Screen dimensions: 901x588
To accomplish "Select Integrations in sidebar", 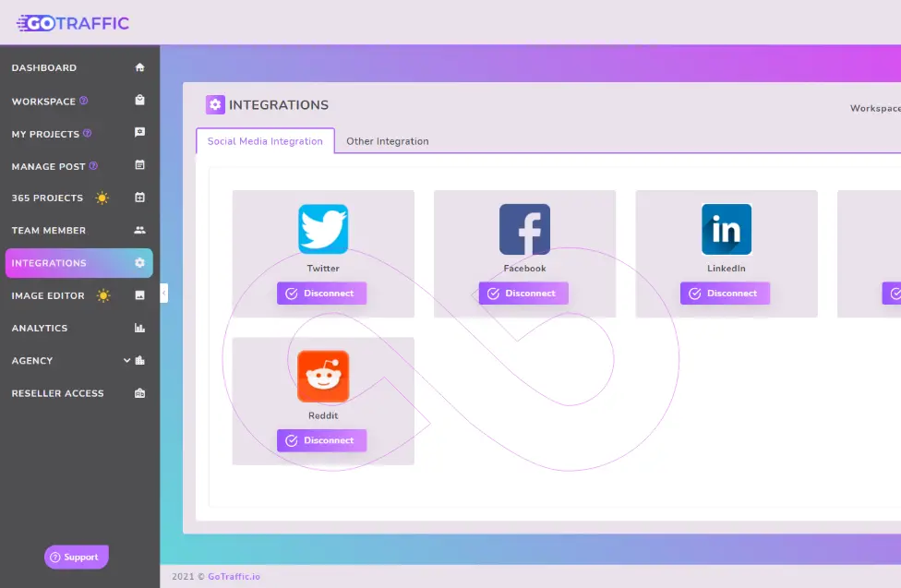I will click(x=78, y=263).
